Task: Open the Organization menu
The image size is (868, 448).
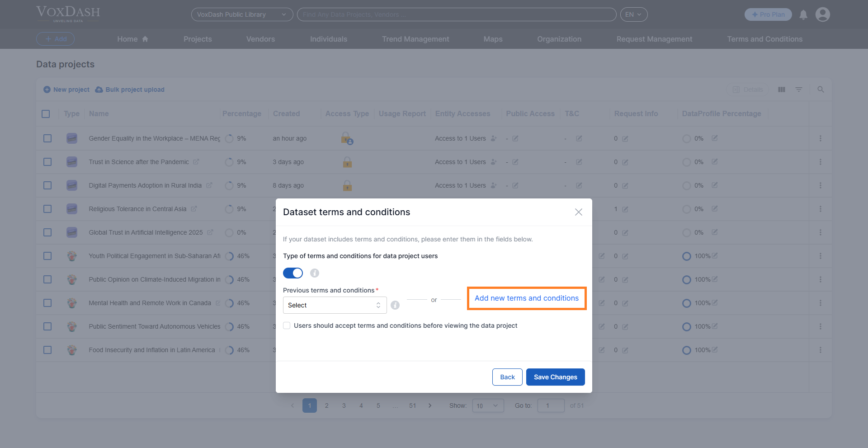Action: [x=559, y=39]
